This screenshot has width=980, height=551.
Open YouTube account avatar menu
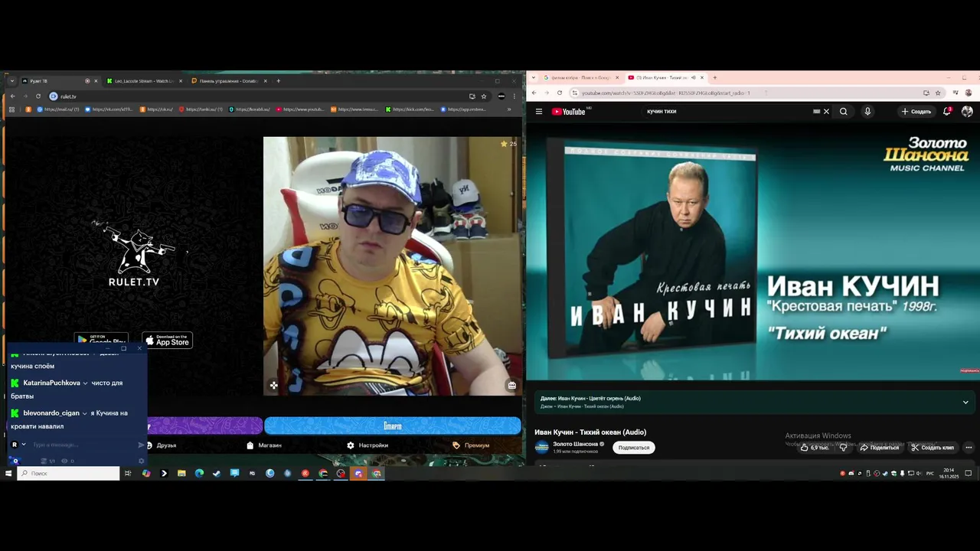(967, 112)
